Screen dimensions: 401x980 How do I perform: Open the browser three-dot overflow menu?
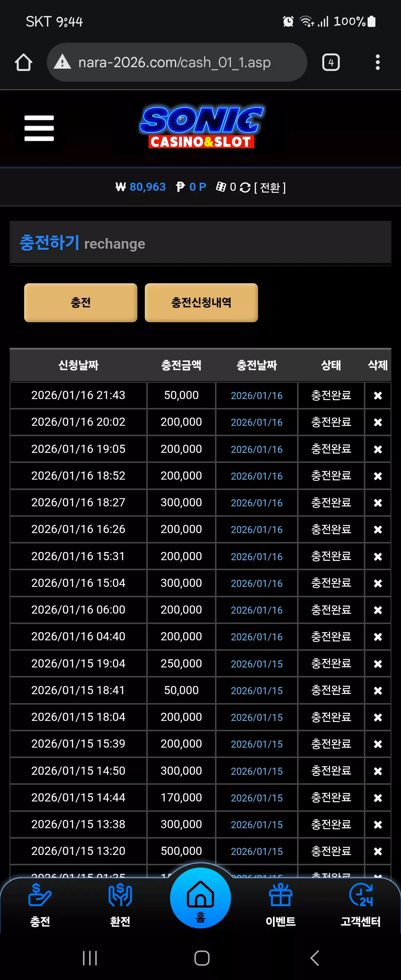(x=377, y=62)
